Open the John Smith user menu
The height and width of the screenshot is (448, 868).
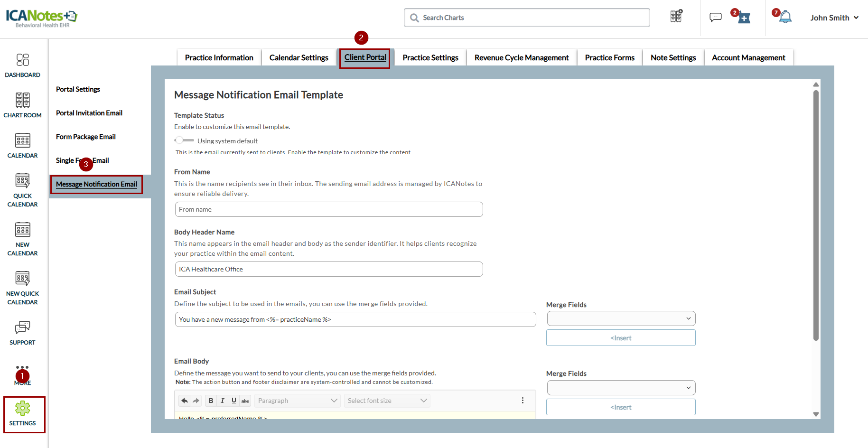coord(834,18)
